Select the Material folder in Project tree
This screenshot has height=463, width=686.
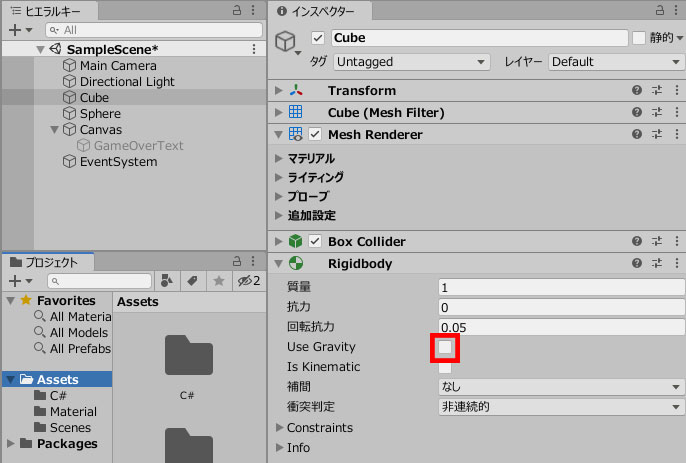pyautogui.click(x=73, y=412)
